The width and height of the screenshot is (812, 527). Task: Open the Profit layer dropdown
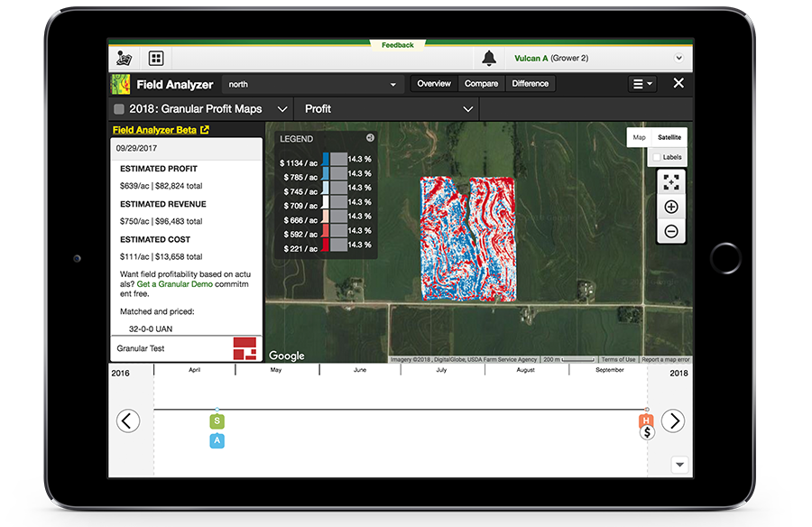point(469,107)
